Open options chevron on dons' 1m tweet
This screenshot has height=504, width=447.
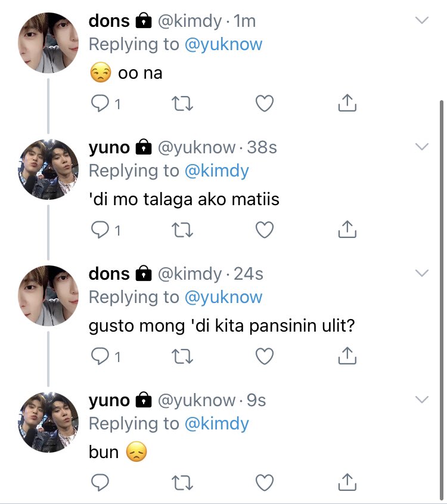pos(422,20)
